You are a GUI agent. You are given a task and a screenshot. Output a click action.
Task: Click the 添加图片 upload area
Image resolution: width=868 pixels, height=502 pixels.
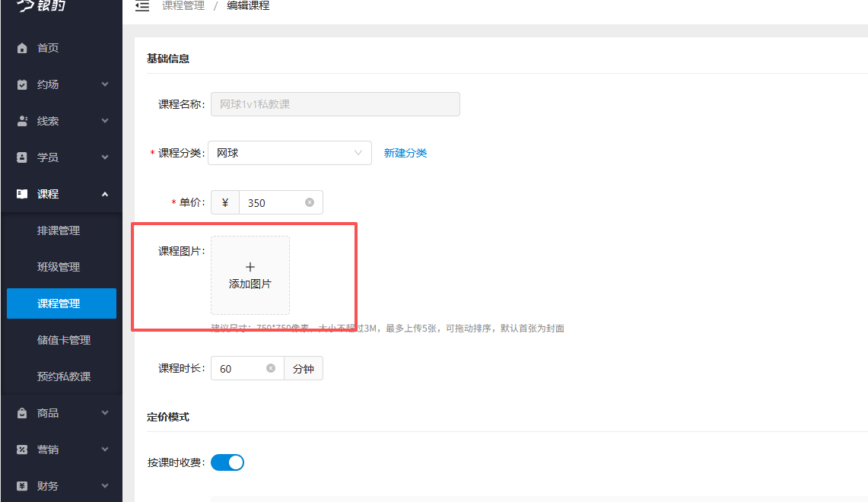tap(250, 274)
